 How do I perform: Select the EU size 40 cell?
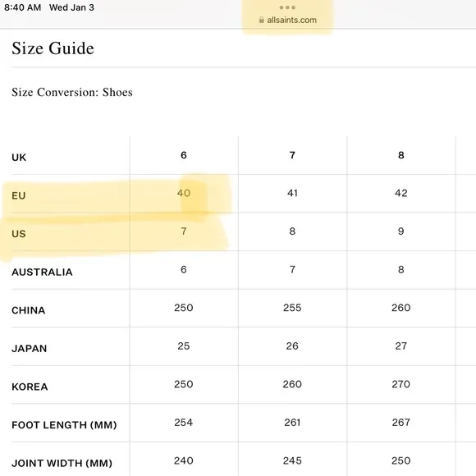point(184,193)
